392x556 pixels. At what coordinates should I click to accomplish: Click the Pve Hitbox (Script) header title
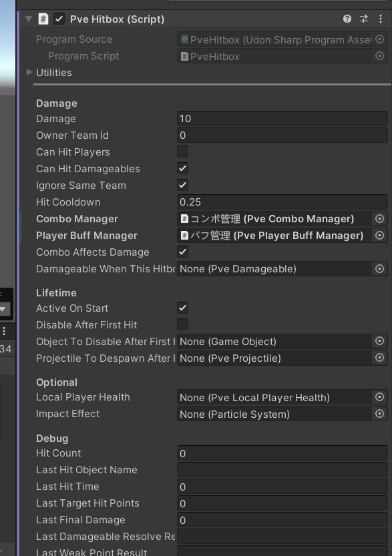(x=117, y=19)
